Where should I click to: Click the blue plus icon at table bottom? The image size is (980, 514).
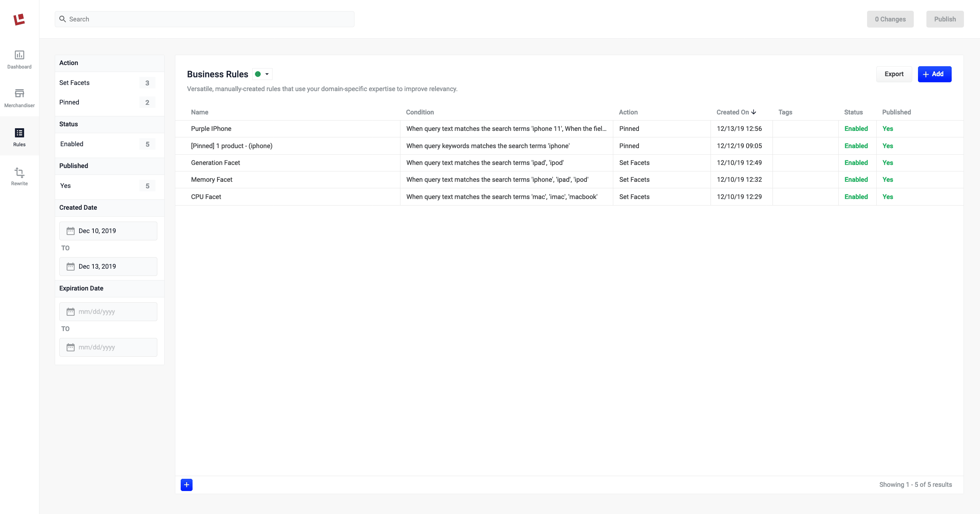[x=186, y=485]
